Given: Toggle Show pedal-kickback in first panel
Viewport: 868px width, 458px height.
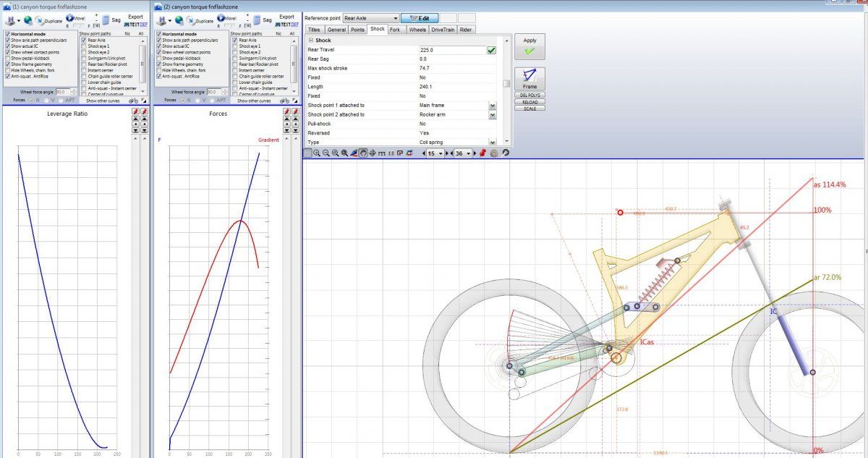Looking at the screenshot, I should (8, 58).
